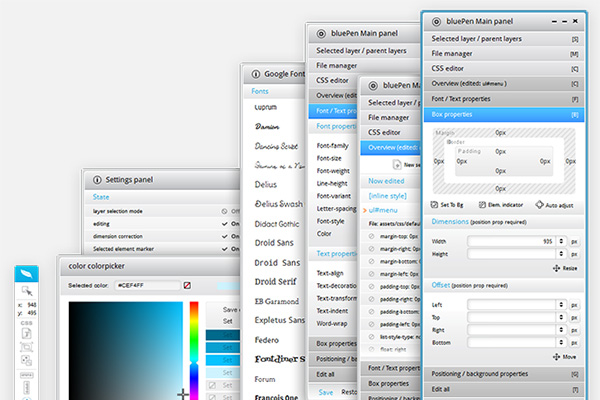Expand the Edit all section in the front panel
The width and height of the screenshot is (600, 400).
[x=504, y=389]
